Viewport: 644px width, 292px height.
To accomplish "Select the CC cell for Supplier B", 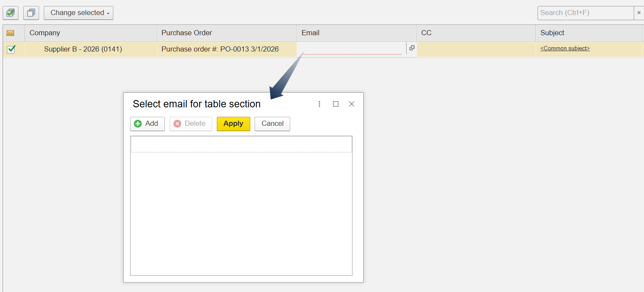I will coord(476,49).
